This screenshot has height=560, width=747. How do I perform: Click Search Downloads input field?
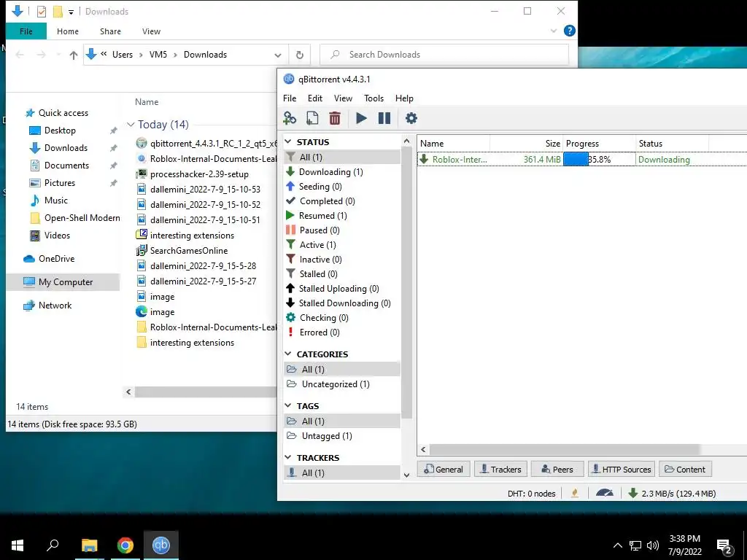pyautogui.click(x=444, y=55)
